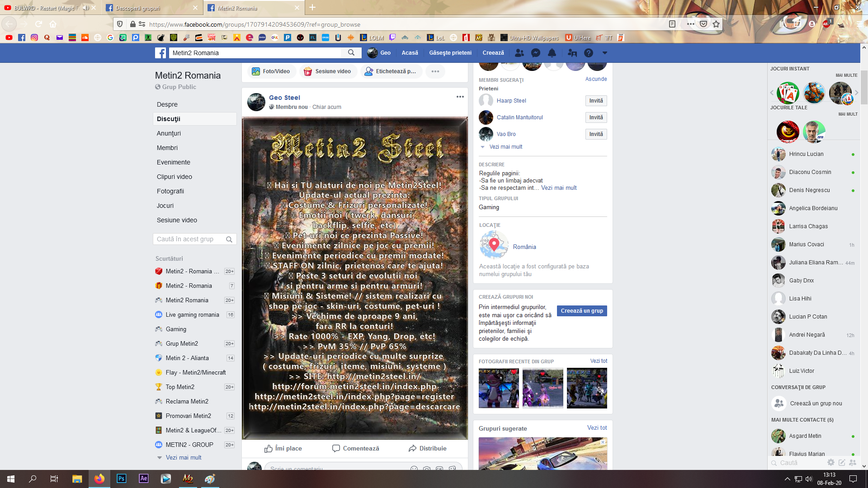
Task: Bookmark this page with the star
Action: (x=716, y=24)
